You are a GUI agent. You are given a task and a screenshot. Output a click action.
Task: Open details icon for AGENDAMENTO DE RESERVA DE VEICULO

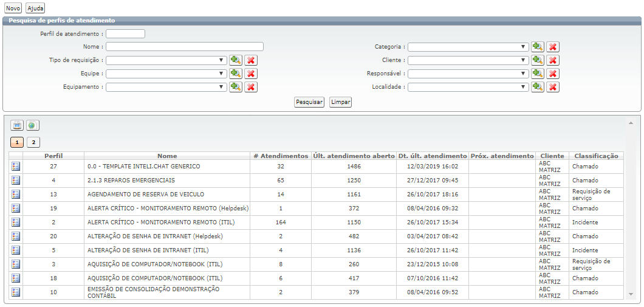[x=16, y=195]
